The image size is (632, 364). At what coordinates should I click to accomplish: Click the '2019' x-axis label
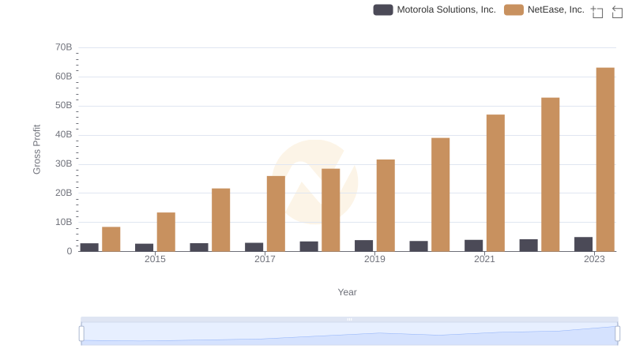point(374,259)
